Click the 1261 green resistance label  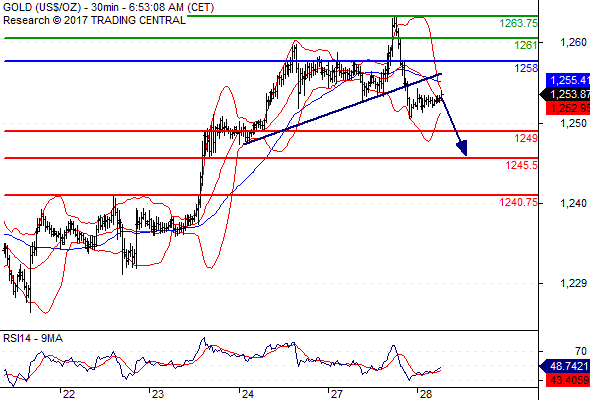526,45
